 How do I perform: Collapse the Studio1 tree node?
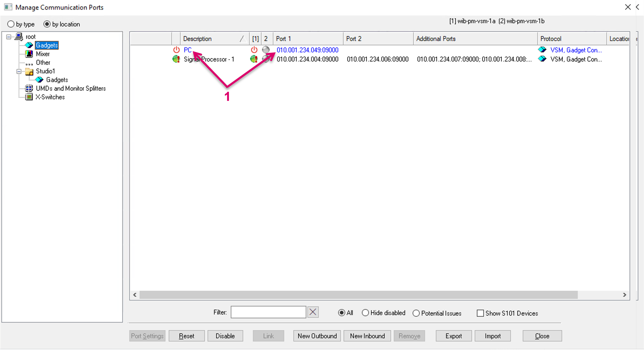pyautogui.click(x=19, y=71)
